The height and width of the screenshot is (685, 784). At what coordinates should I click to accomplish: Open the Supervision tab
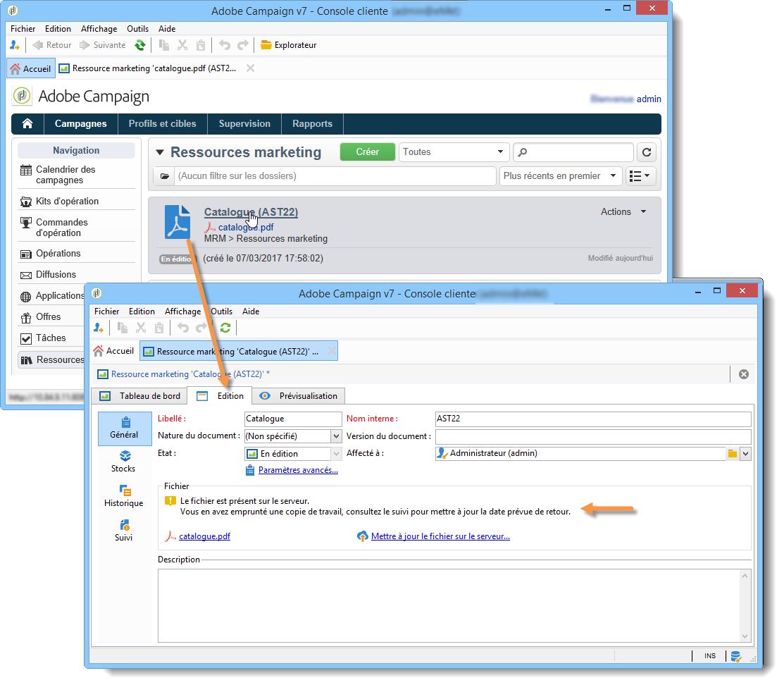tap(244, 123)
